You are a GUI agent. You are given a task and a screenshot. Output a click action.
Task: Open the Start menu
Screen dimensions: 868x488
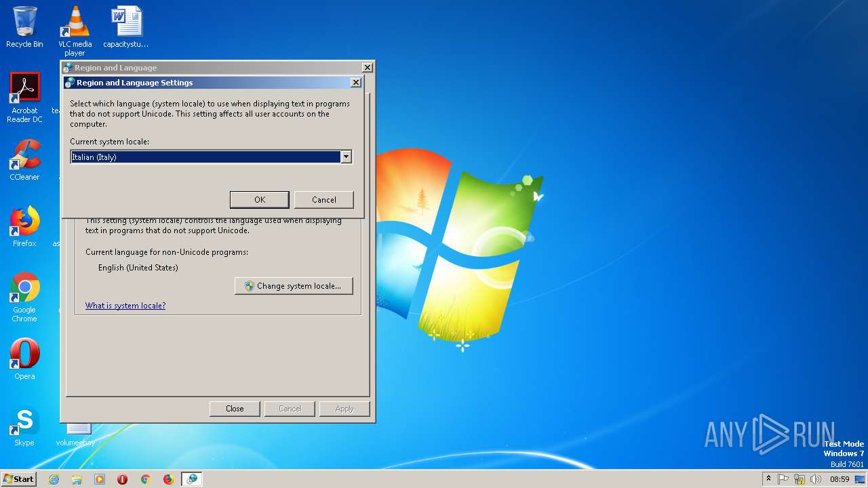19,479
